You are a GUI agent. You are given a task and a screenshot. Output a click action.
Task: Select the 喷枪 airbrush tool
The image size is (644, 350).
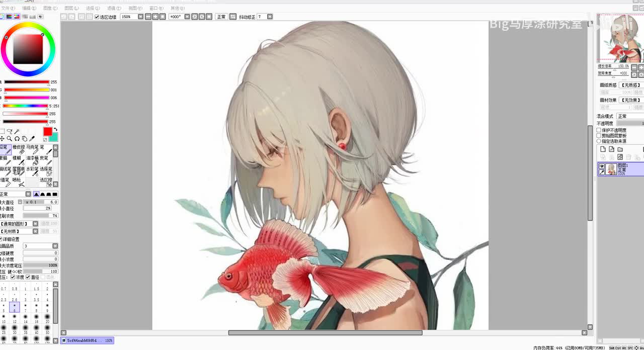click(19, 182)
